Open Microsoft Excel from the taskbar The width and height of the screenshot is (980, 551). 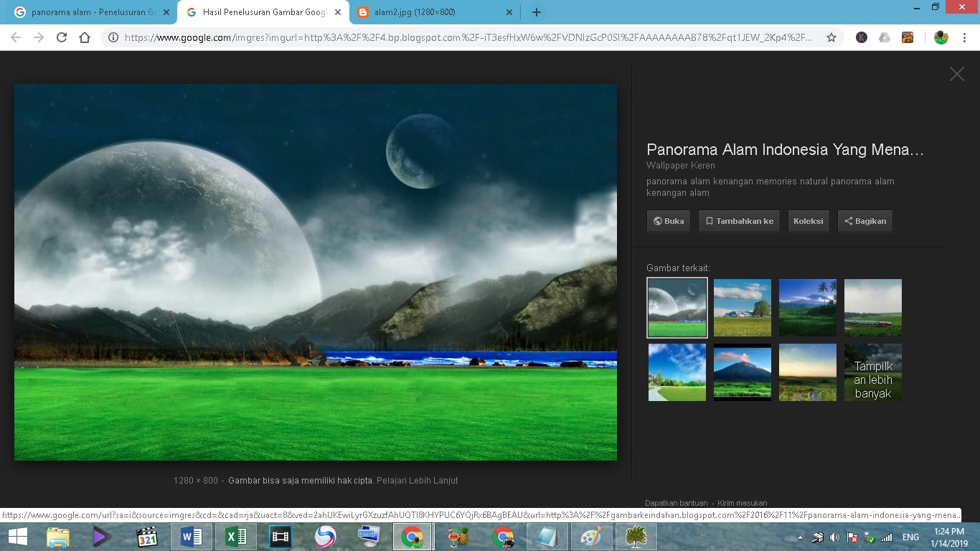(236, 537)
